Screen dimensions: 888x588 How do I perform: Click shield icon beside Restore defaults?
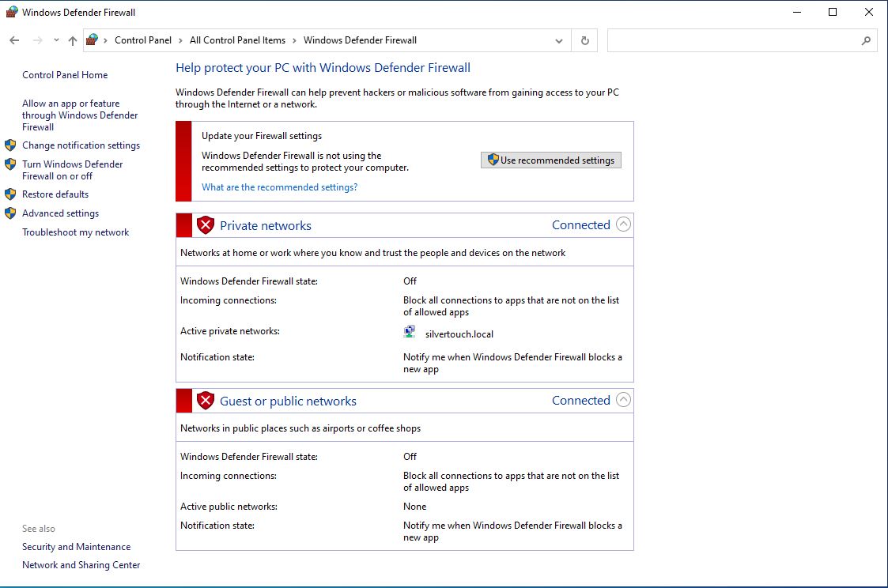10,194
